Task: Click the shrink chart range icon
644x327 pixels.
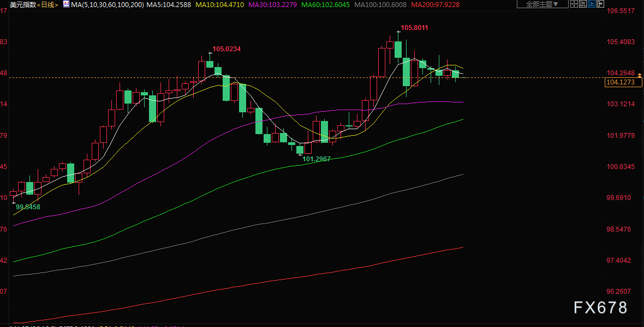Action: tap(583, 4)
